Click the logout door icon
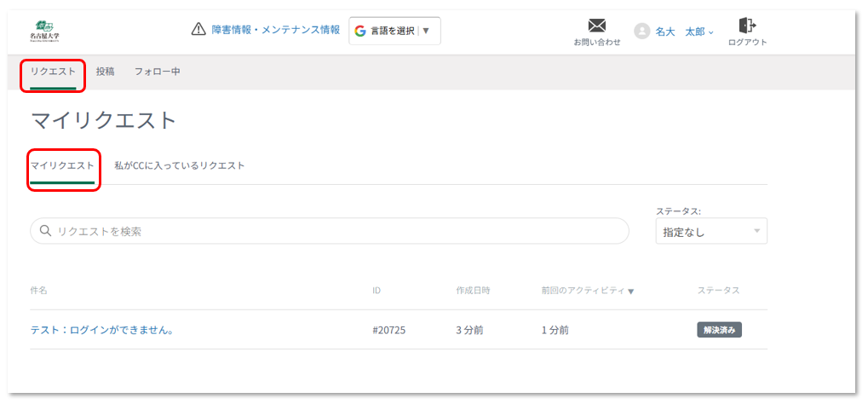This screenshot has height=404, width=868. pyautogui.click(x=747, y=26)
